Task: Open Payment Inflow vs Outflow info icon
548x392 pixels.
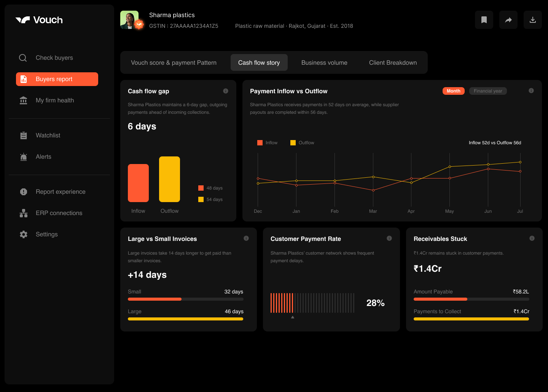Action: tap(531, 91)
